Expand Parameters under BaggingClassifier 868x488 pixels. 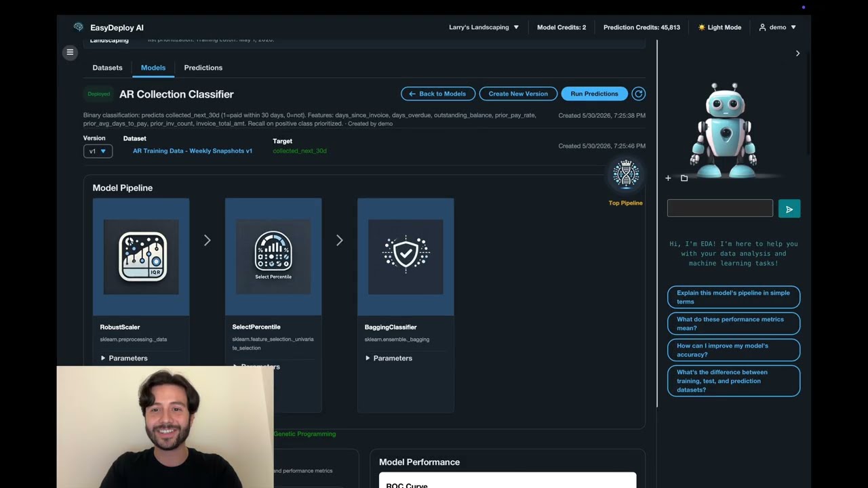(x=389, y=358)
